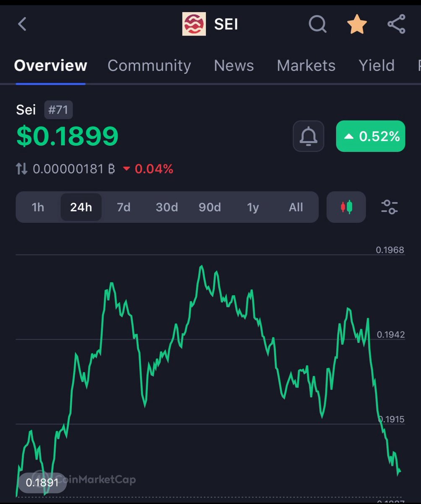421x504 pixels.
Task: Tap the #71 rank badge
Action: coord(58,110)
